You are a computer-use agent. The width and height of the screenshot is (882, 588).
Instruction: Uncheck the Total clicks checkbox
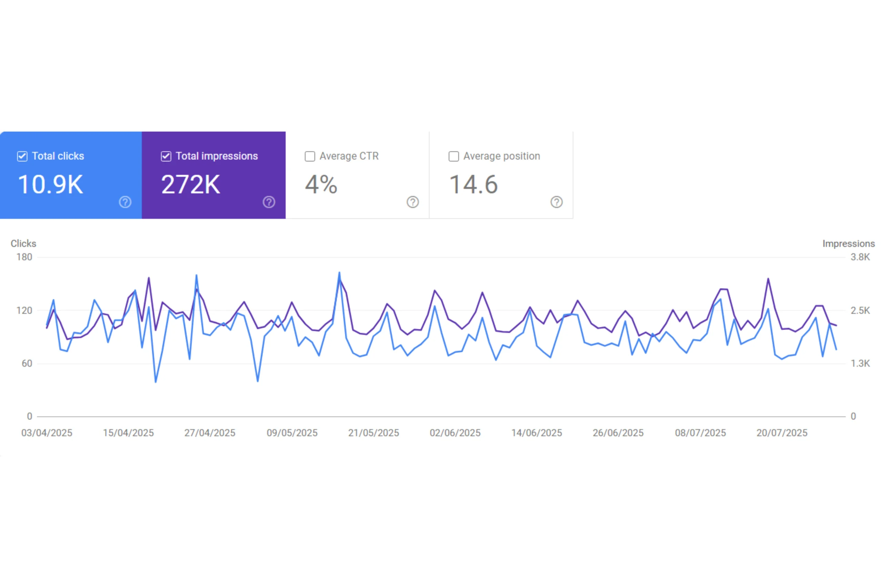22,156
